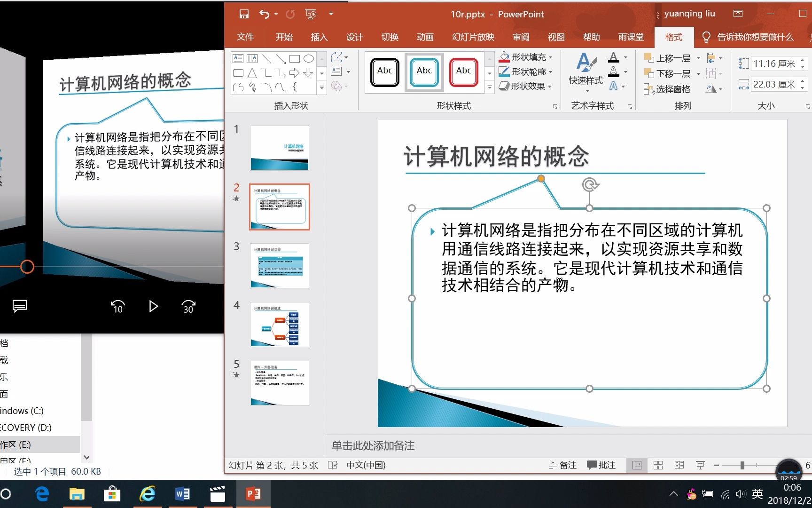Open the Shape Fill (形状填充) tool
This screenshot has height=508, width=812.
pyautogui.click(x=524, y=57)
